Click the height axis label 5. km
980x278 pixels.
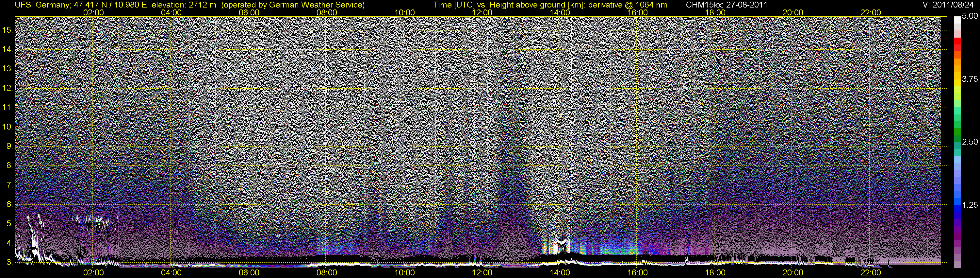point(9,224)
